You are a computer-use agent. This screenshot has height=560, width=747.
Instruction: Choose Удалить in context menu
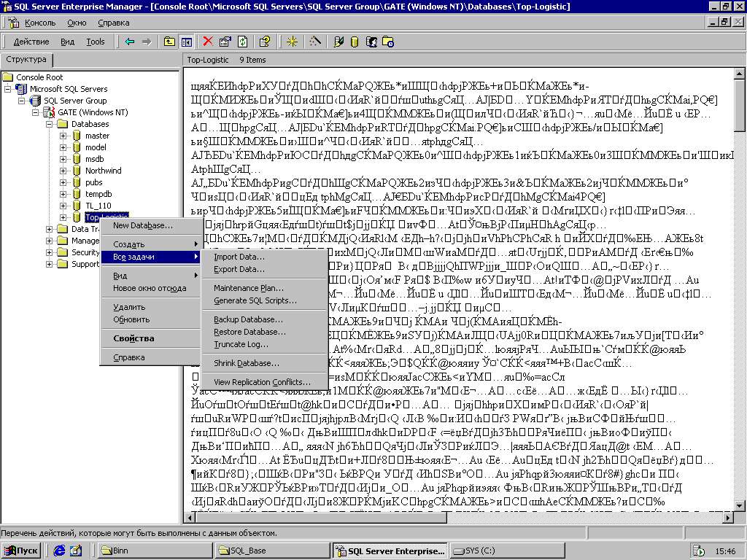(x=150, y=307)
